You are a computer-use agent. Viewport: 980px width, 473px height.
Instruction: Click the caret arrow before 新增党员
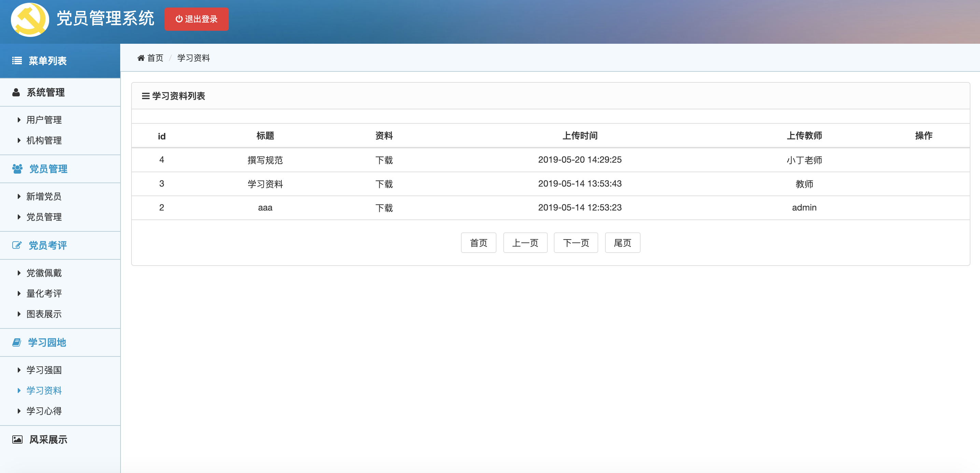click(19, 197)
